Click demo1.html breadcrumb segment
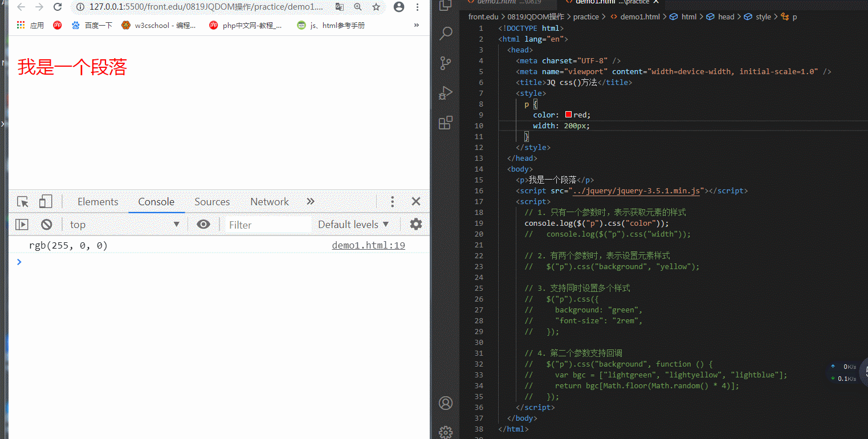This screenshot has height=439, width=868. point(635,17)
